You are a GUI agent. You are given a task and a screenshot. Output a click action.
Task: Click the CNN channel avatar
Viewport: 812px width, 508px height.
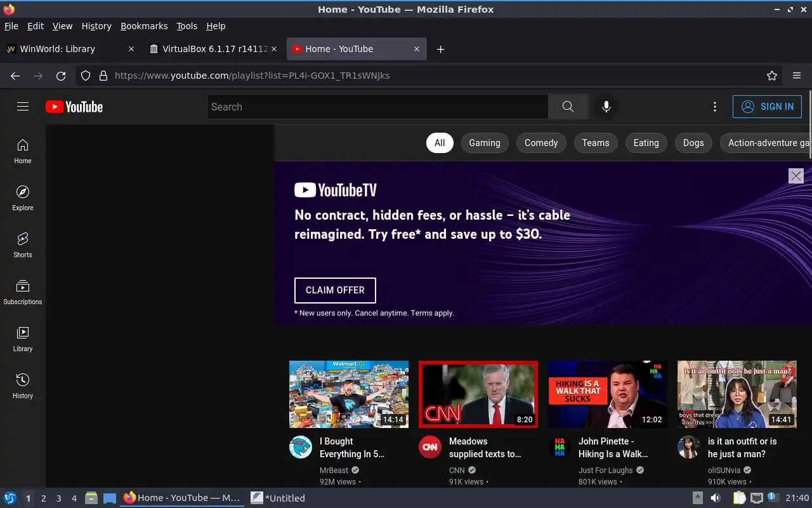click(x=430, y=447)
